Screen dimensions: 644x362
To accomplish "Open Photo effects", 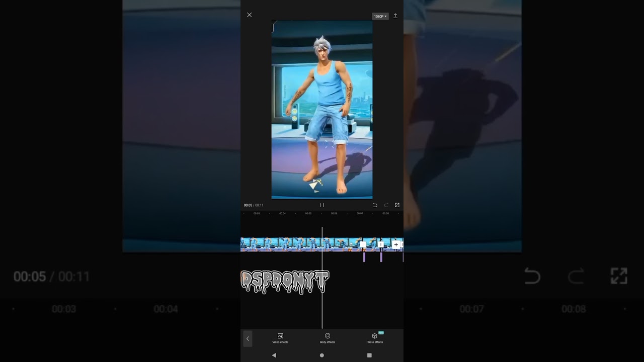I will pos(374,338).
